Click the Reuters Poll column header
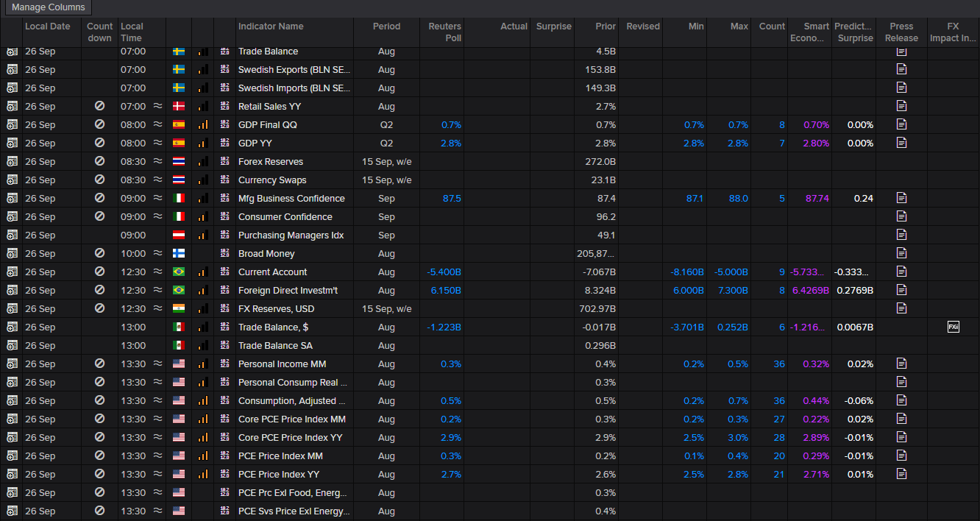The image size is (980, 521). (x=444, y=32)
